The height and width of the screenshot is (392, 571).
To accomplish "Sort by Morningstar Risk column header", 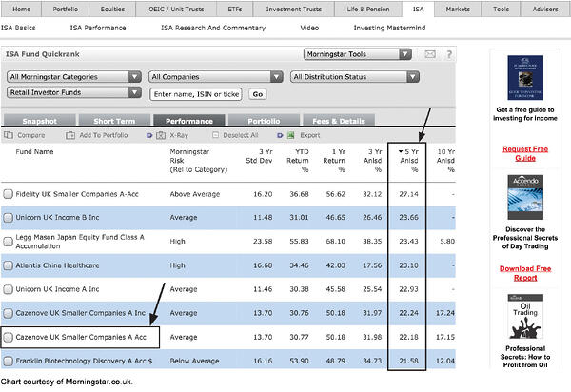I will click(199, 161).
